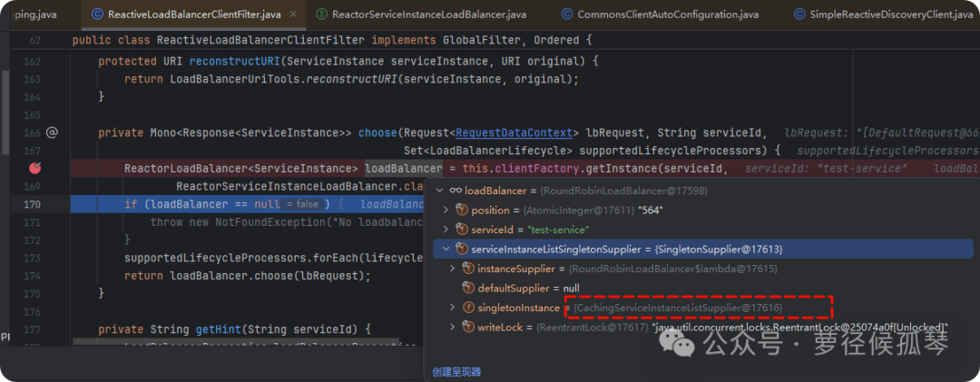Select the singletonInstance field name
Screen dimensions: 980x382
(518, 308)
